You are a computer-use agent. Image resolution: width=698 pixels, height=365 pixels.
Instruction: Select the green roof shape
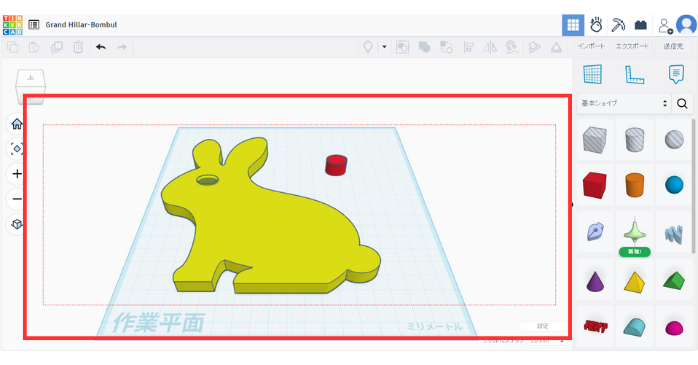click(674, 281)
